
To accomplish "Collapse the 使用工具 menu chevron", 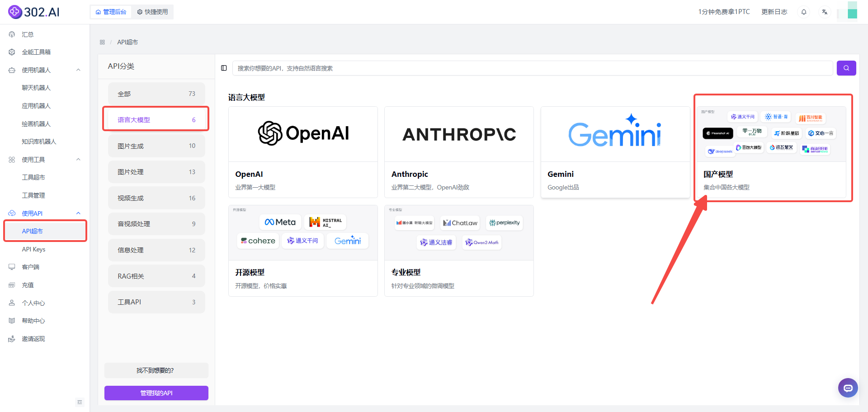I will point(78,160).
